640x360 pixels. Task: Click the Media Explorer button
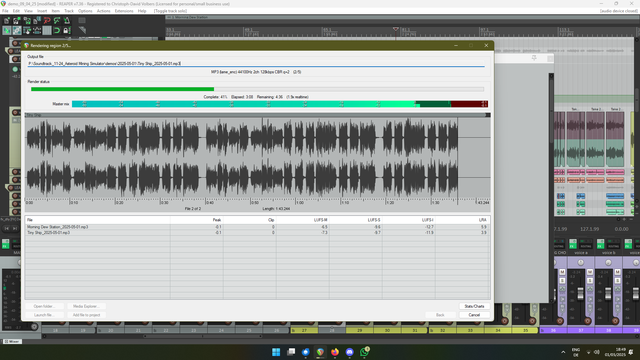pos(86,306)
